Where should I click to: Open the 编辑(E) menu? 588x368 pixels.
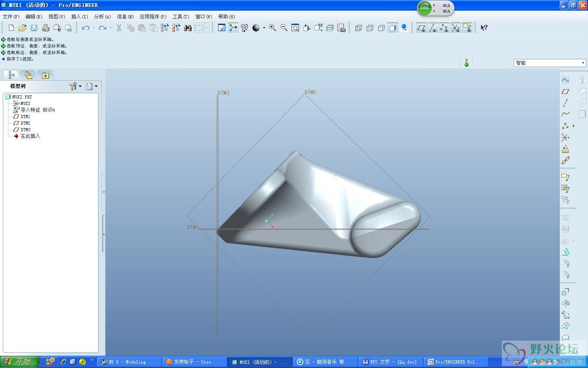[x=34, y=17]
